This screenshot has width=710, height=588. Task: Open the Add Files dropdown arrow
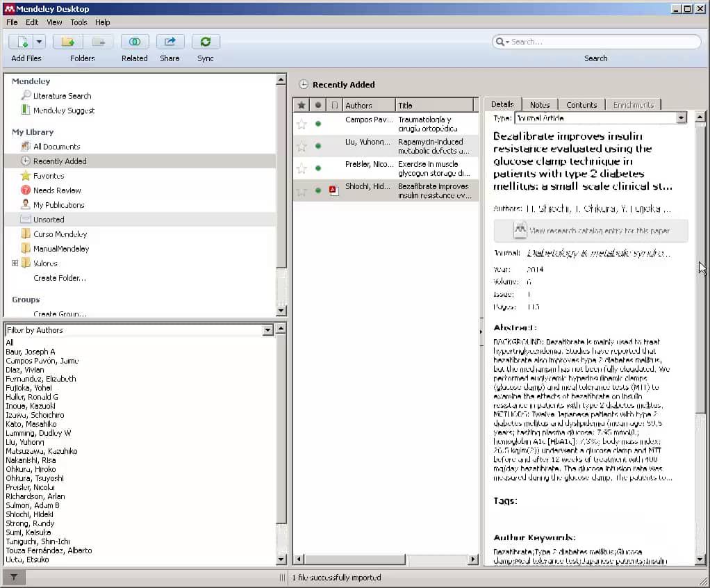point(40,42)
